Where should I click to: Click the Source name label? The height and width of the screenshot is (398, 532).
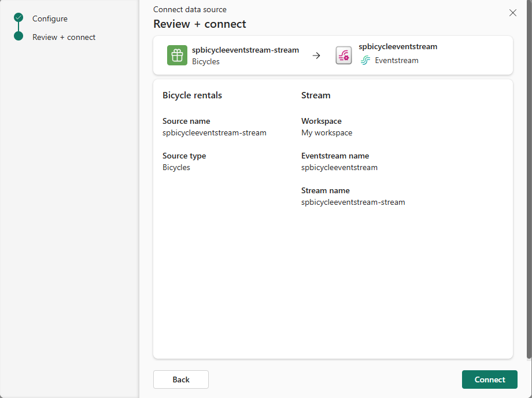pyautogui.click(x=186, y=121)
